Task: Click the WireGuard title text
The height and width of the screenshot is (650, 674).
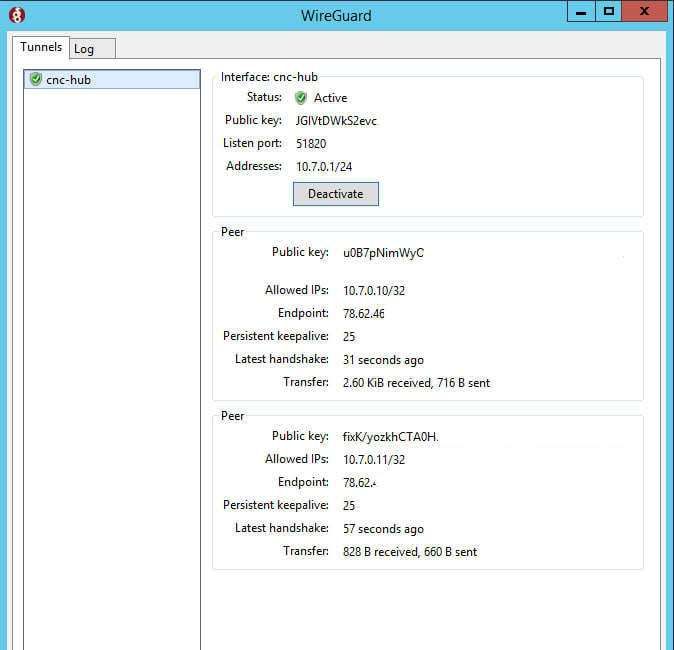Action: tap(336, 16)
